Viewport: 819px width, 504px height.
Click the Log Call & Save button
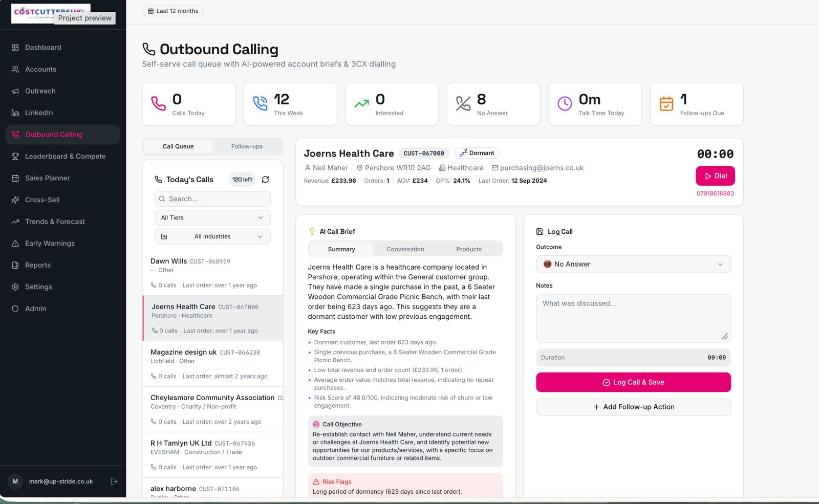click(633, 382)
